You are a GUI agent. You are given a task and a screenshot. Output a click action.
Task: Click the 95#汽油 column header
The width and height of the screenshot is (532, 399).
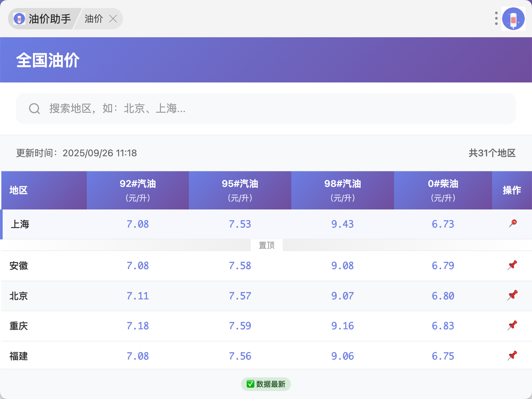pos(240,190)
